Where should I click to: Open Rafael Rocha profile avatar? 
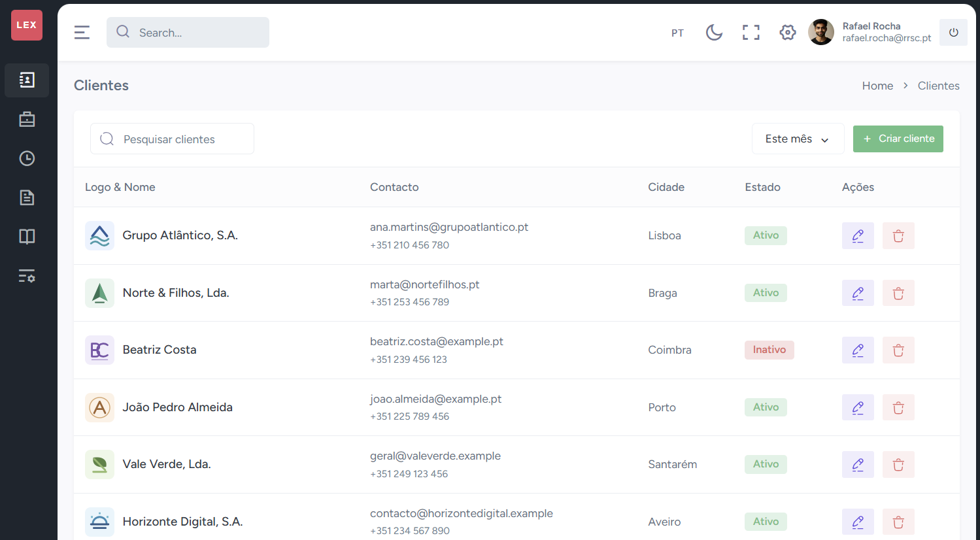click(x=821, y=32)
